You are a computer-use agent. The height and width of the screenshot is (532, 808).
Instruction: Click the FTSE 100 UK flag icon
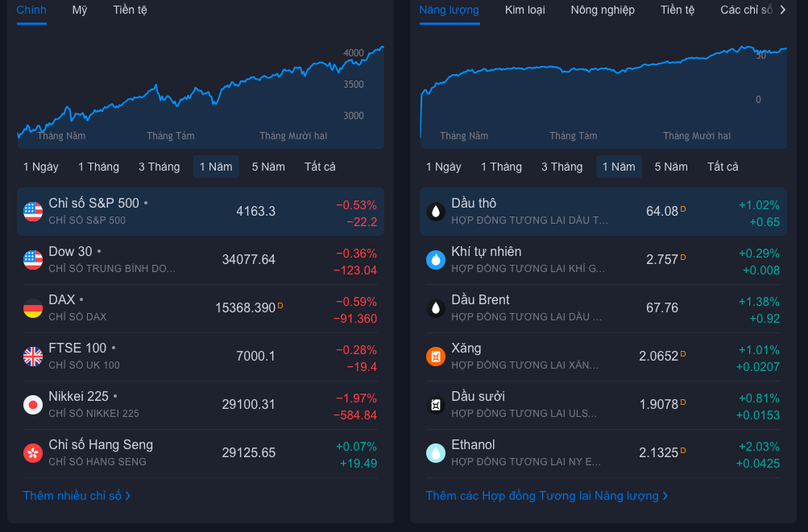[33, 357]
